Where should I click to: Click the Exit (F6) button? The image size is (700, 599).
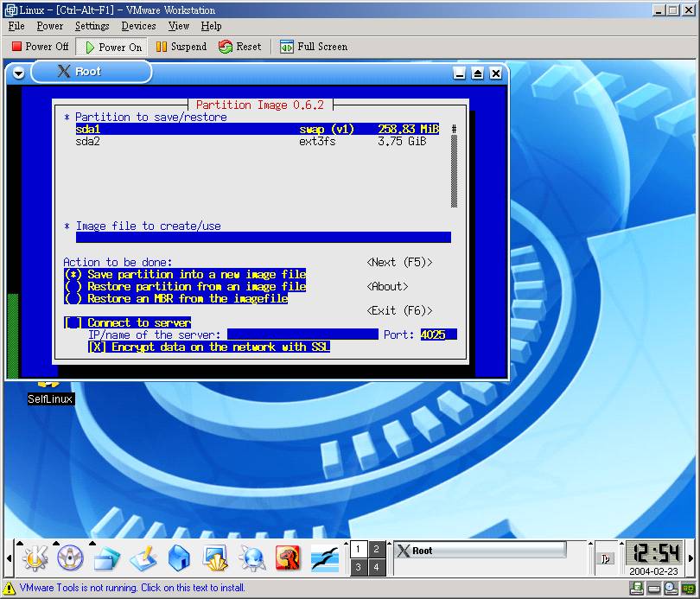(x=399, y=310)
